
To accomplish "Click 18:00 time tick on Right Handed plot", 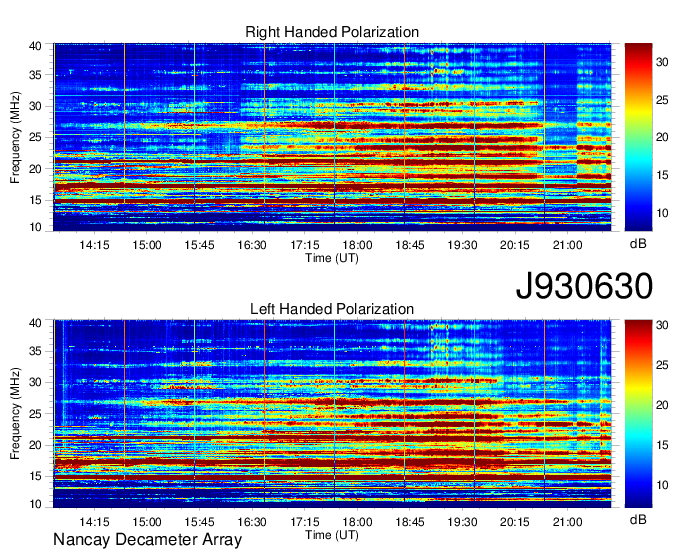I will coord(357,245).
